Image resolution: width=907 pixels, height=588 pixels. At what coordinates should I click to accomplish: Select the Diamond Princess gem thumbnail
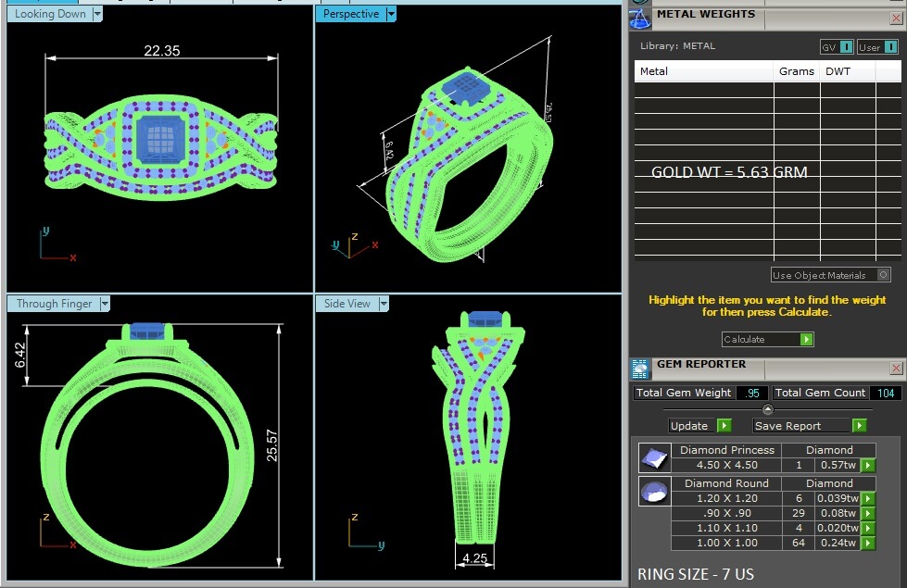654,457
